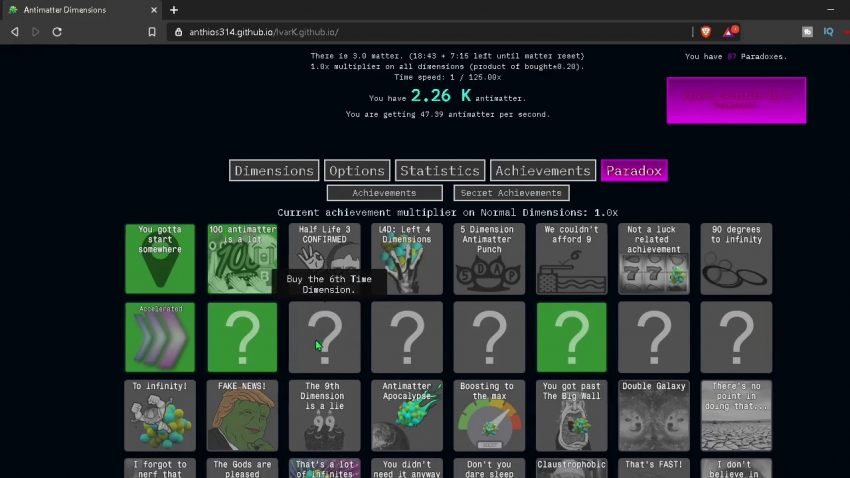The width and height of the screenshot is (850, 478).
Task: Click green question mark under 'We couldn't afford 9'
Action: (571, 337)
